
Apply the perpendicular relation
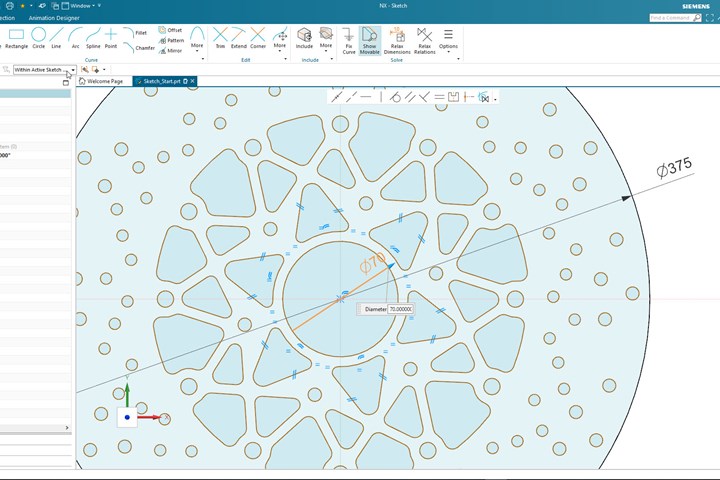[424, 97]
